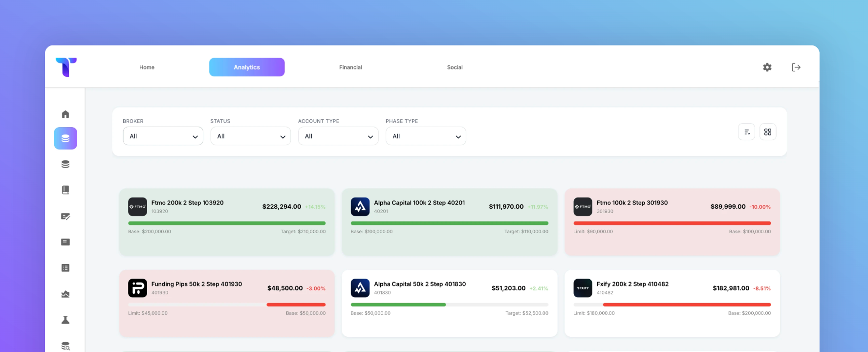
Task: Click the Home navigation tab
Action: click(x=147, y=67)
